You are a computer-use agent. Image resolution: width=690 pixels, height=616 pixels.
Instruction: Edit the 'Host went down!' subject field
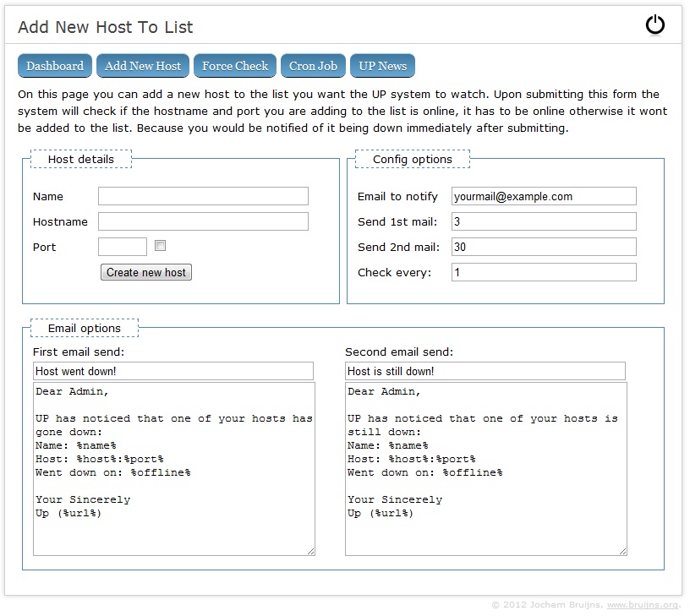click(x=173, y=371)
